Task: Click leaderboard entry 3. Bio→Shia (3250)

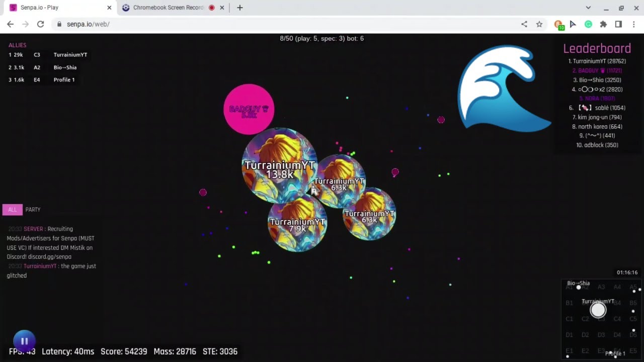Action: pos(597,80)
